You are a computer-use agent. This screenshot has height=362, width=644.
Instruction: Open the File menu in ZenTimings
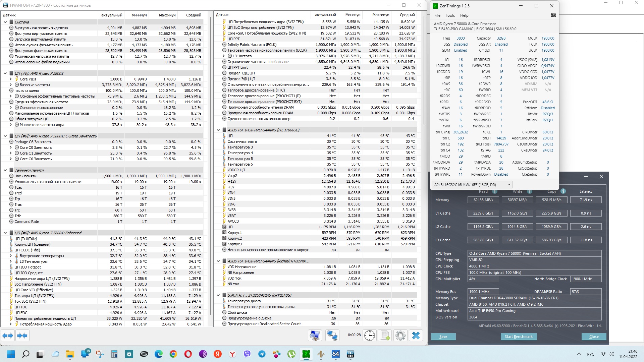click(437, 15)
